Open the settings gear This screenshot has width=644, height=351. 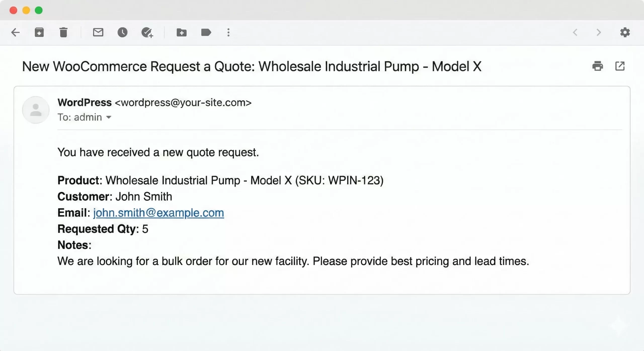[x=625, y=32]
